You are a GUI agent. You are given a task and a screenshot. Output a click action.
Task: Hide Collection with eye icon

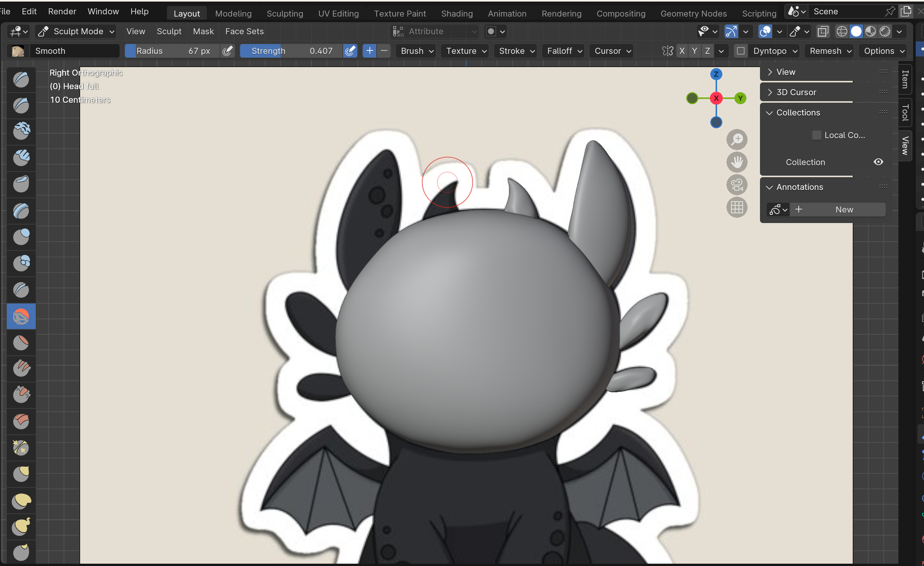click(878, 162)
